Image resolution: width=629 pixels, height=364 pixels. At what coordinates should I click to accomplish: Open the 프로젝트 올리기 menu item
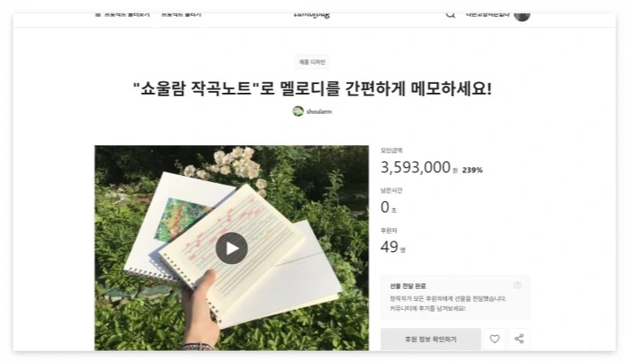click(181, 15)
